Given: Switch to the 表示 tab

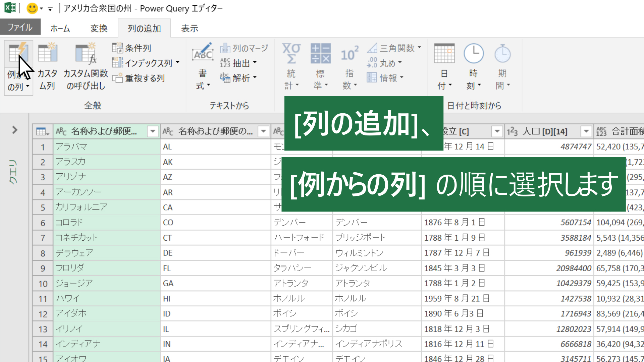Looking at the screenshot, I should pyautogui.click(x=190, y=28).
